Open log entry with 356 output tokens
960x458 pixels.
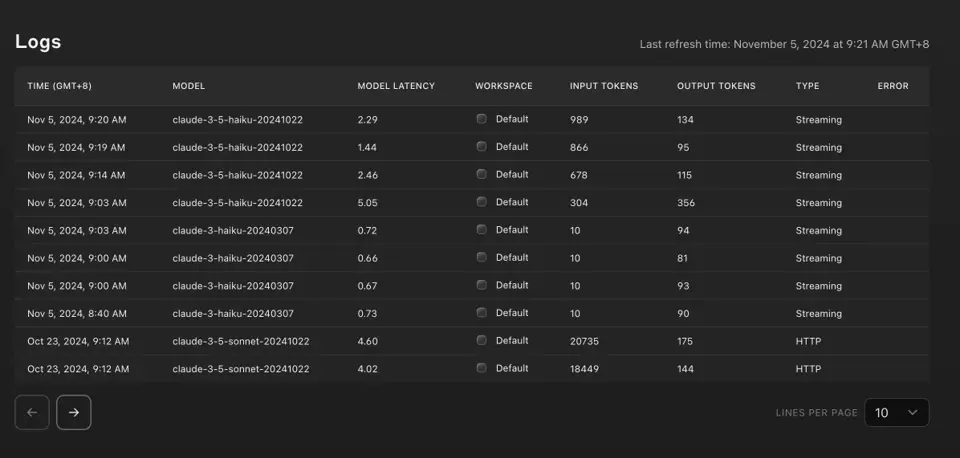click(x=471, y=203)
